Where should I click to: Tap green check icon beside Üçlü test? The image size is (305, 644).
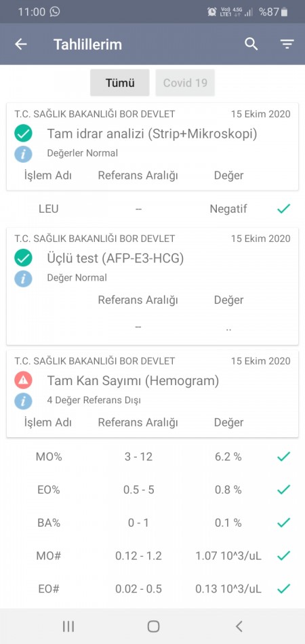pyautogui.click(x=24, y=258)
